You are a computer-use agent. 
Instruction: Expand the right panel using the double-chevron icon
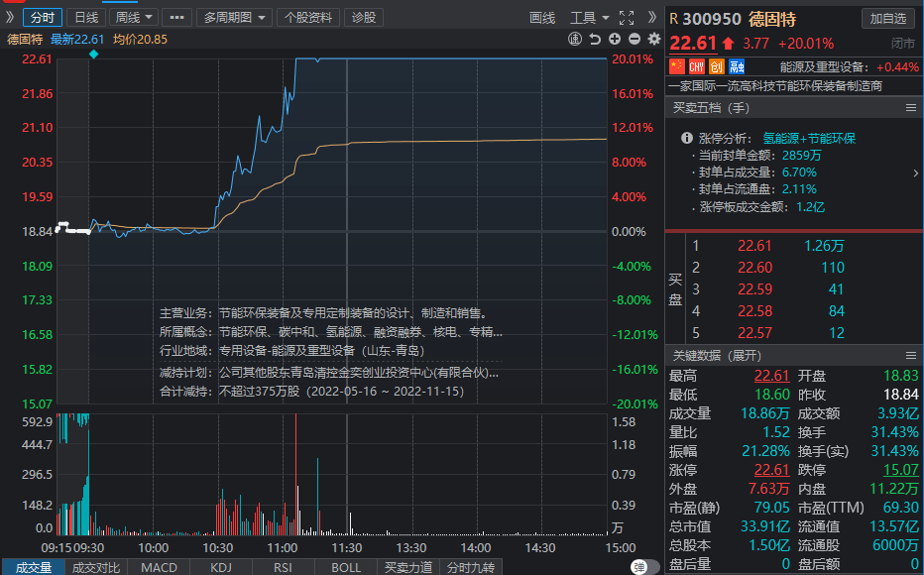651,17
